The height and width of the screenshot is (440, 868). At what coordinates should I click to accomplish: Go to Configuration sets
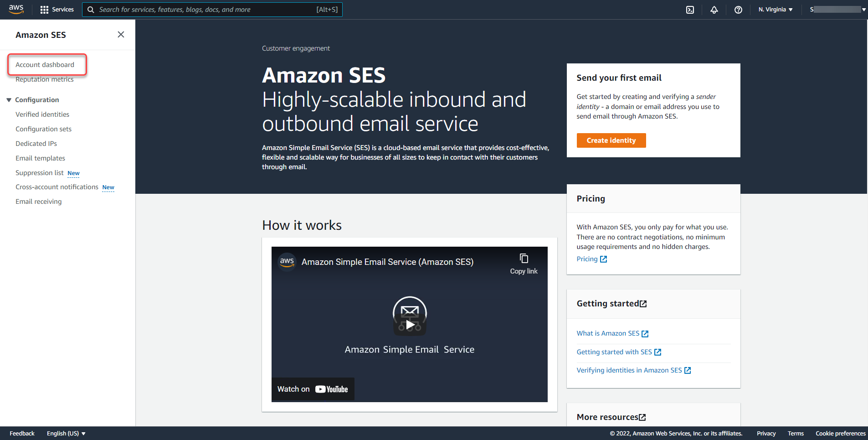(43, 129)
